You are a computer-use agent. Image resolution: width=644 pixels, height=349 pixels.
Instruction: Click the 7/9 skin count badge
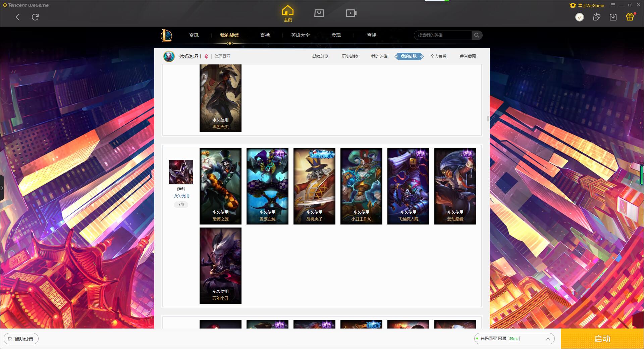[x=181, y=205]
